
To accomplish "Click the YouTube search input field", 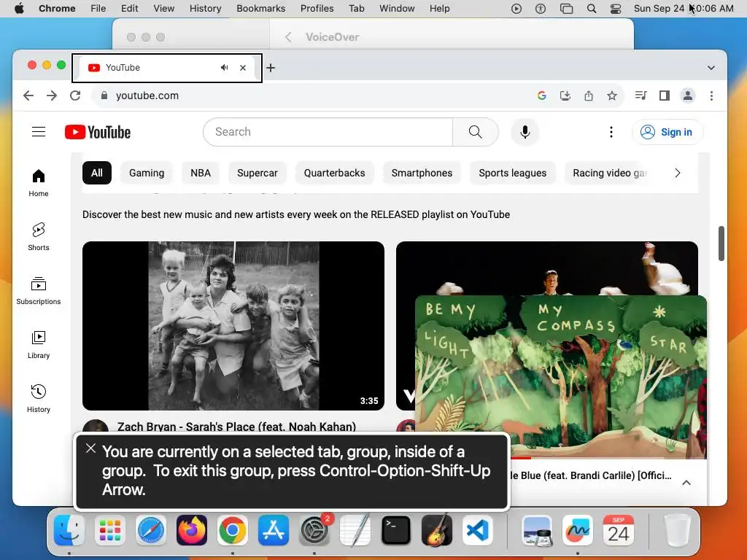I will [x=328, y=132].
